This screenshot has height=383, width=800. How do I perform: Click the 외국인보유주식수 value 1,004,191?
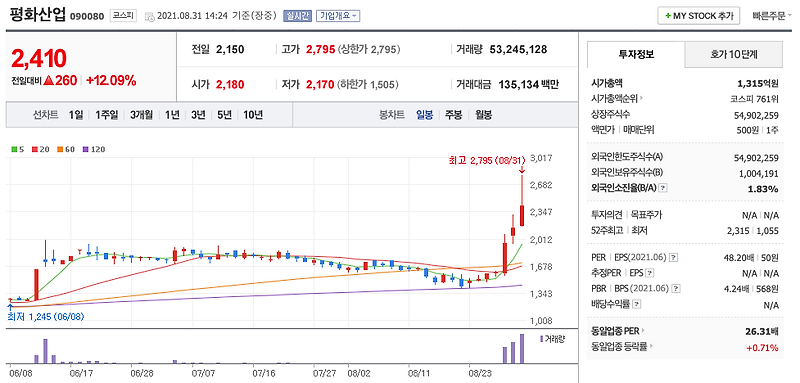(x=759, y=173)
